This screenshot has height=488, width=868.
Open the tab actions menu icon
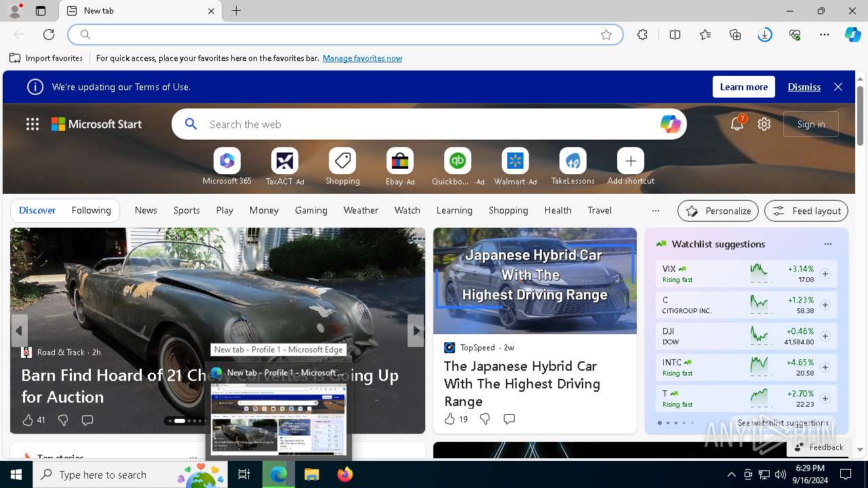coord(41,11)
